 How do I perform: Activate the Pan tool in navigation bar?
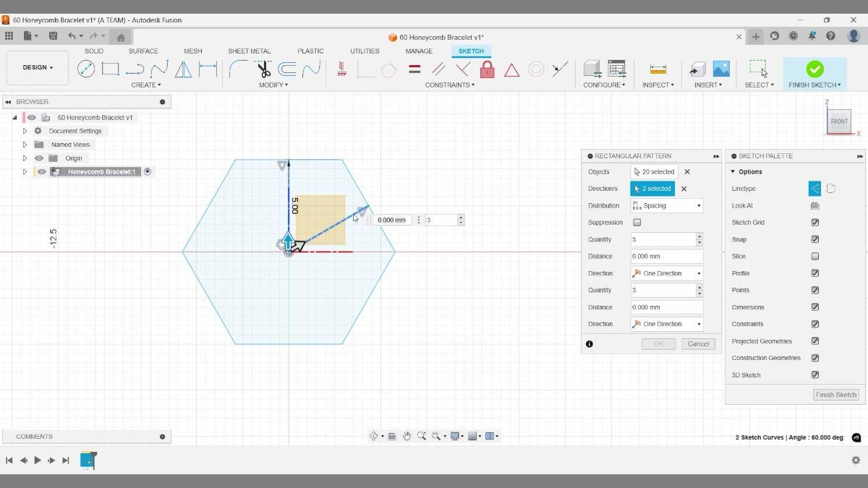pyautogui.click(x=407, y=436)
